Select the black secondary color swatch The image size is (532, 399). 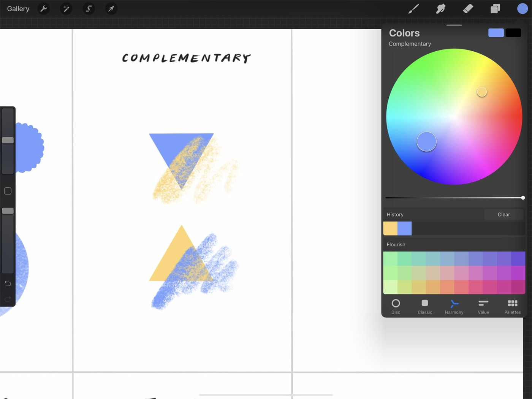[x=513, y=33]
